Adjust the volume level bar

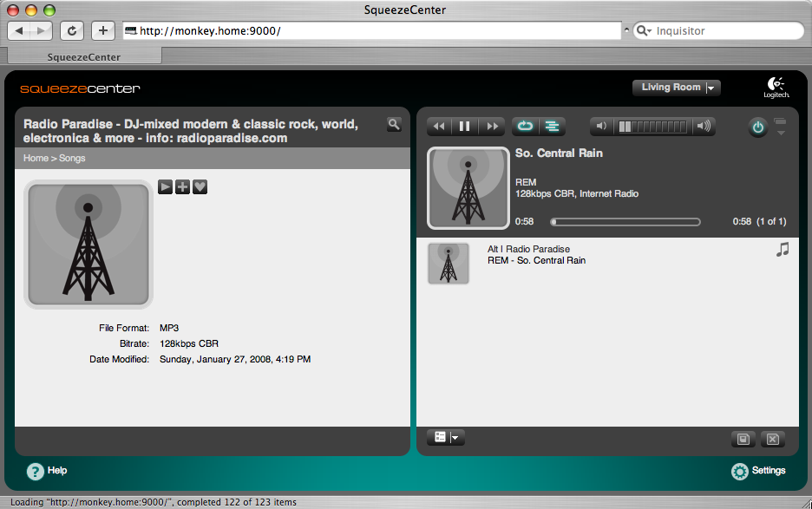point(652,127)
